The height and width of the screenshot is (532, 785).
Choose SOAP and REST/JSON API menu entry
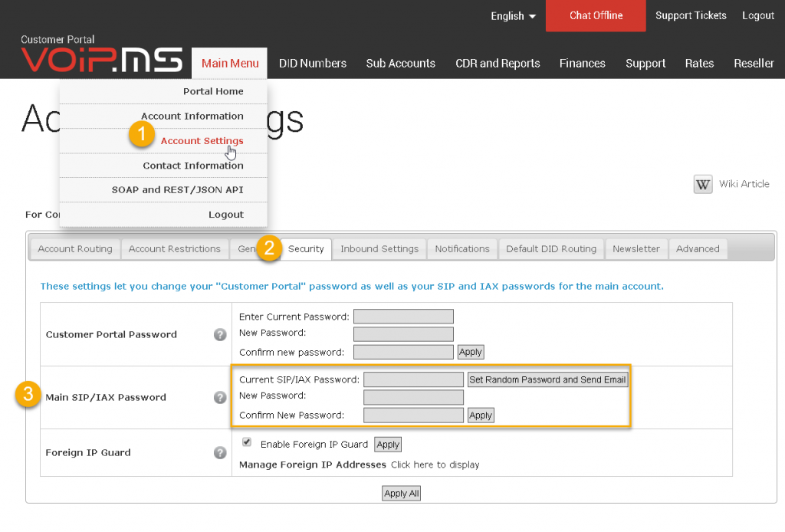click(x=177, y=190)
